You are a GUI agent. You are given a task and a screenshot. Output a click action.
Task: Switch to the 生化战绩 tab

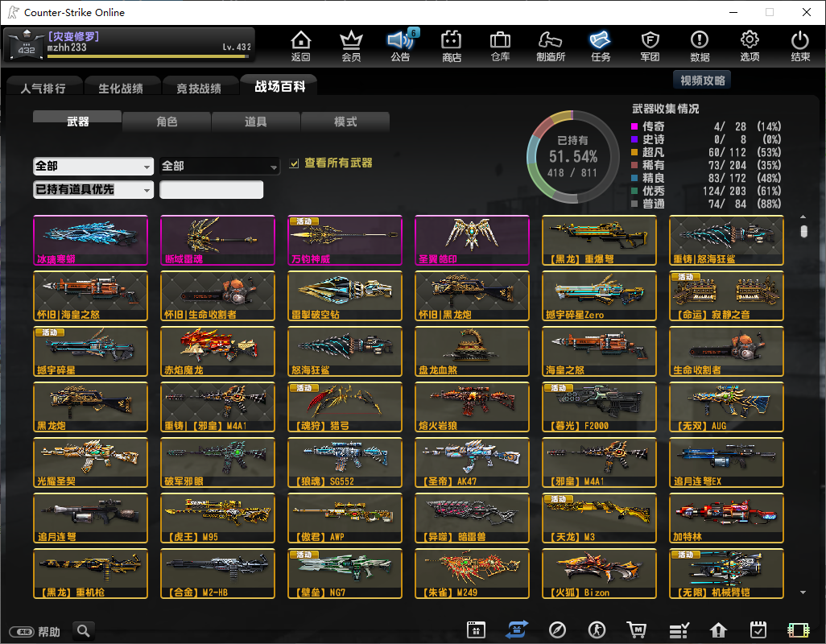coord(121,88)
